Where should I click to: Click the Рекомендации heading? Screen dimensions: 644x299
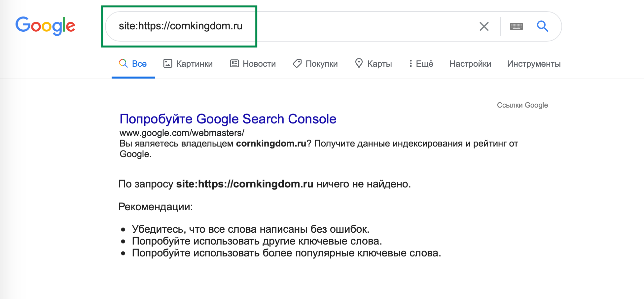click(x=155, y=207)
